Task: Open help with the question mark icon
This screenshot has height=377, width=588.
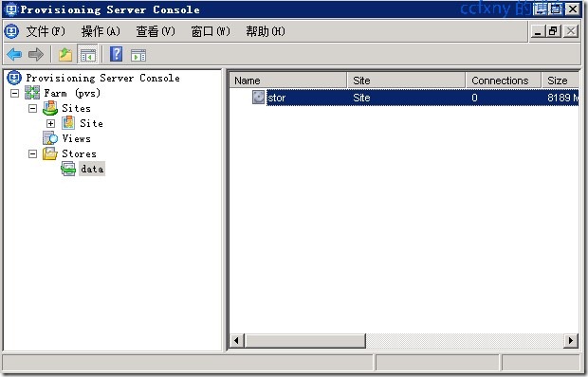Action: [117, 55]
